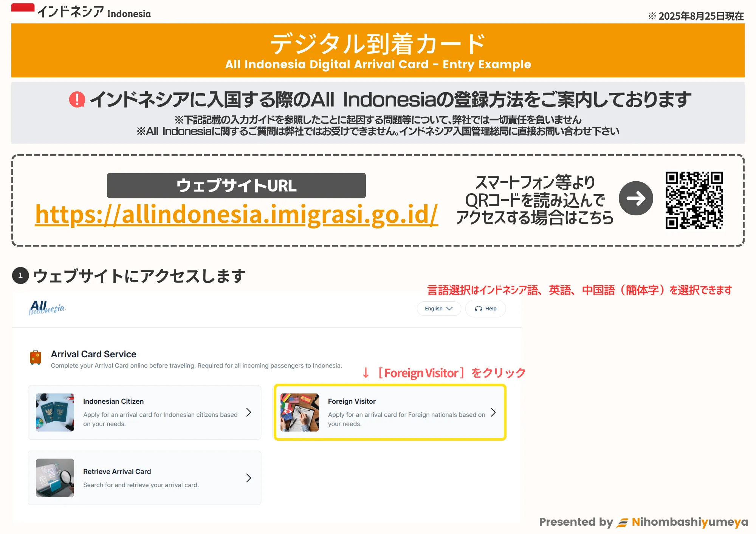This screenshot has height=534, width=756.
Task: Click the Retrieve Arrival Card chevron
Action: (248, 478)
